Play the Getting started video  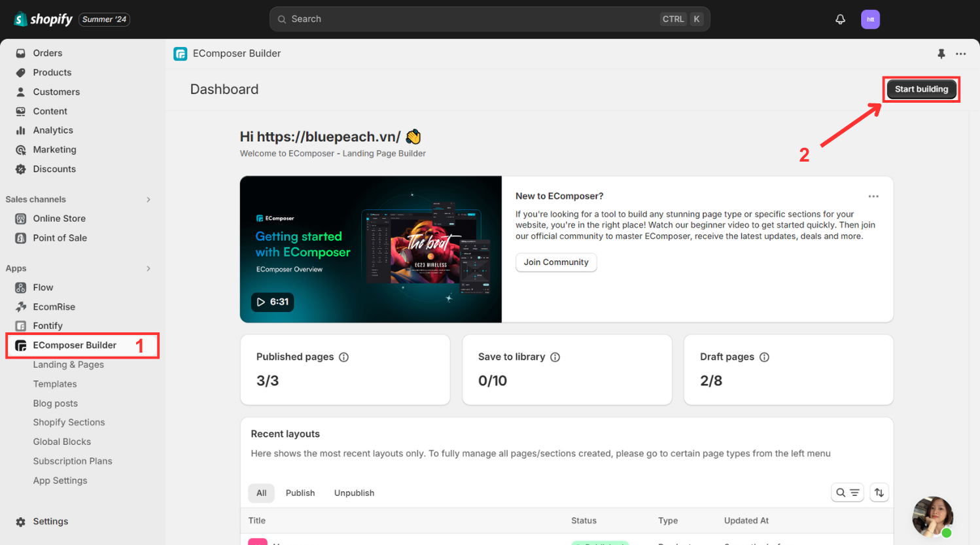(x=273, y=302)
